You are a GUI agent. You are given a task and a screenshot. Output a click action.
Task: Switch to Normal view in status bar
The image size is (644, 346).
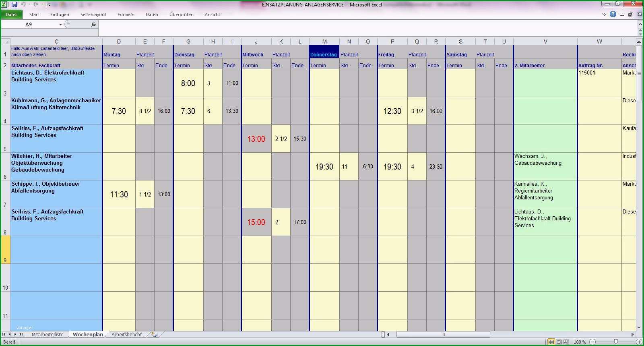point(551,342)
